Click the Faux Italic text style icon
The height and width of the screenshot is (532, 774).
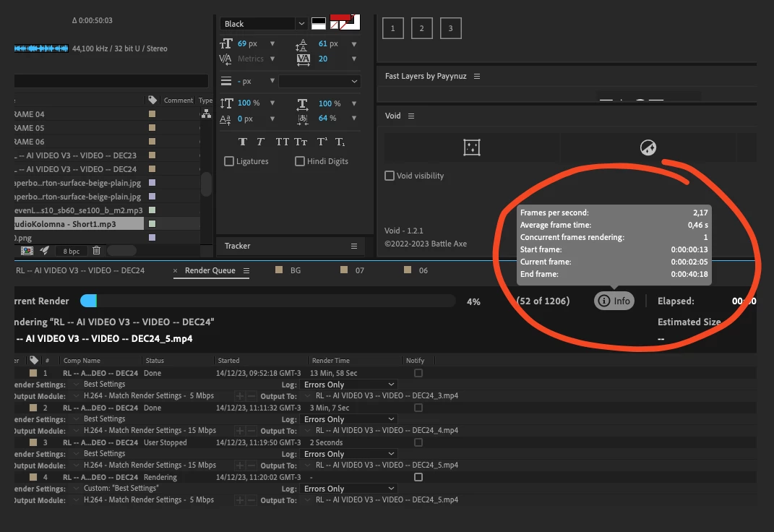261,142
